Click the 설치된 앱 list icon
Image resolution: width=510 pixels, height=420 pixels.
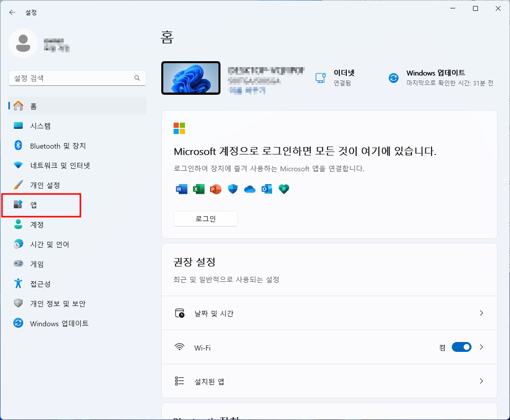[x=180, y=381]
